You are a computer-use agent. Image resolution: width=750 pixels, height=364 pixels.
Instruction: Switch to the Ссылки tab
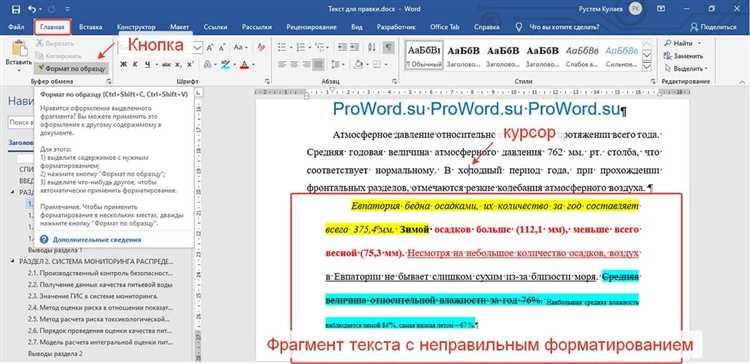215,27
